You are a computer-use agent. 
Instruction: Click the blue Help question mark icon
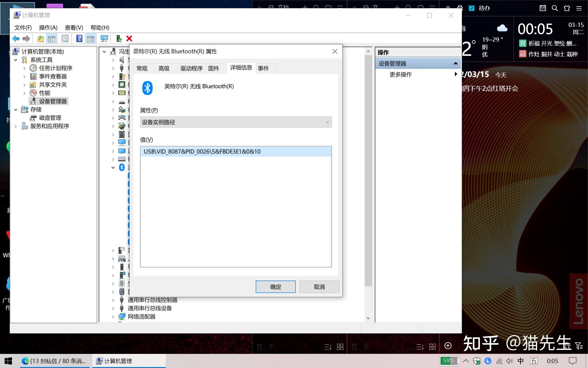(79, 39)
